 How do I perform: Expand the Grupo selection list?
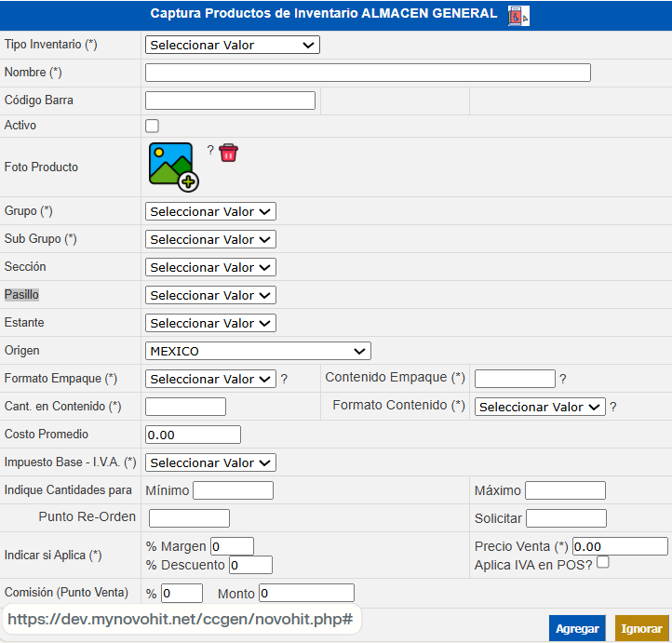click(210, 211)
